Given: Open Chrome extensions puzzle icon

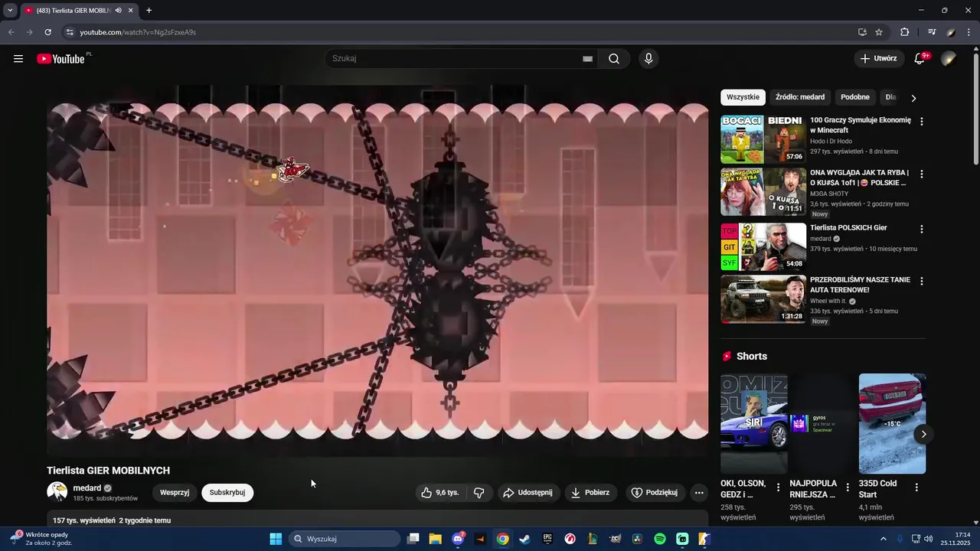Looking at the screenshot, I should tap(904, 32).
